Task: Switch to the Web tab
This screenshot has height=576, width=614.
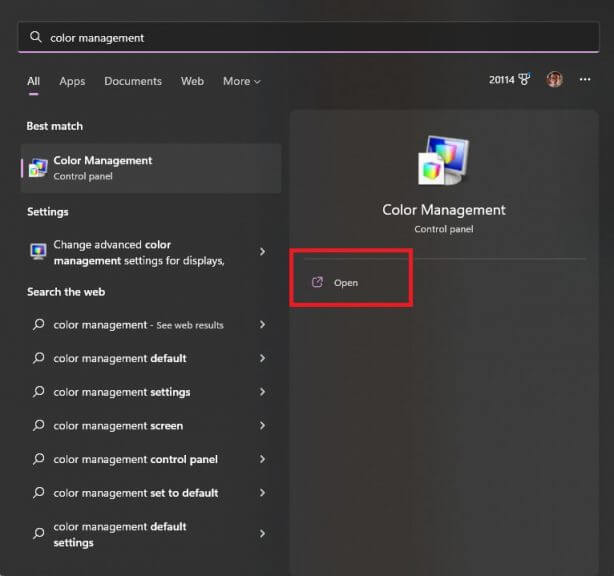Action: point(192,81)
